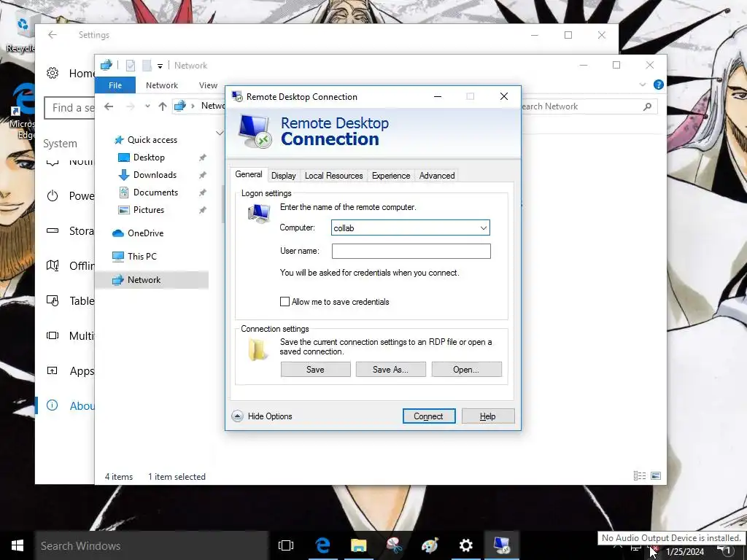Click the Properties icon in explorer title bar

click(x=130, y=65)
